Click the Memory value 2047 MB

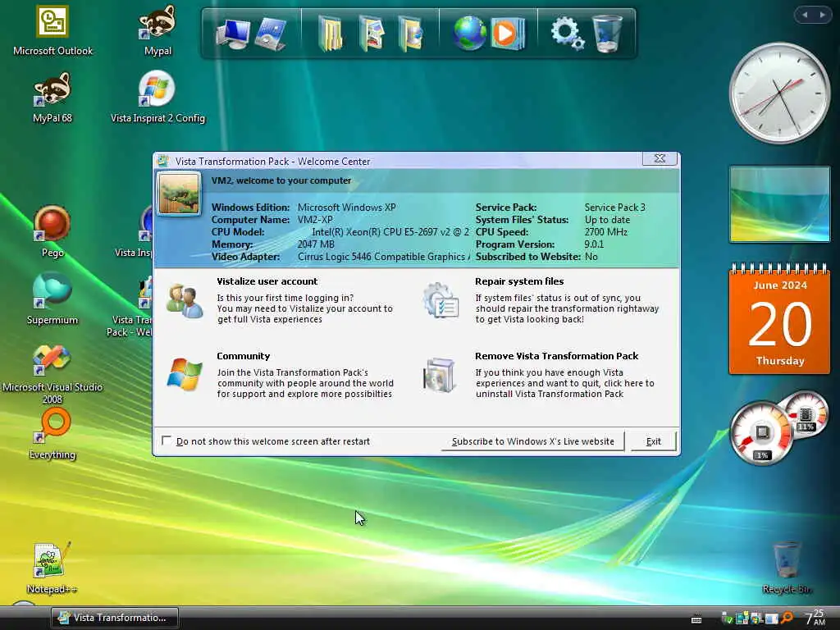(x=316, y=244)
